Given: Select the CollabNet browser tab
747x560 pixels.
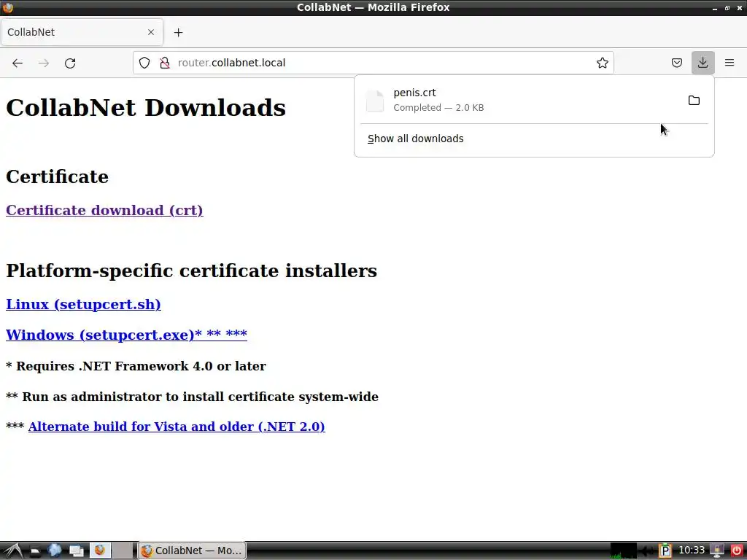Looking at the screenshot, I should [x=82, y=32].
